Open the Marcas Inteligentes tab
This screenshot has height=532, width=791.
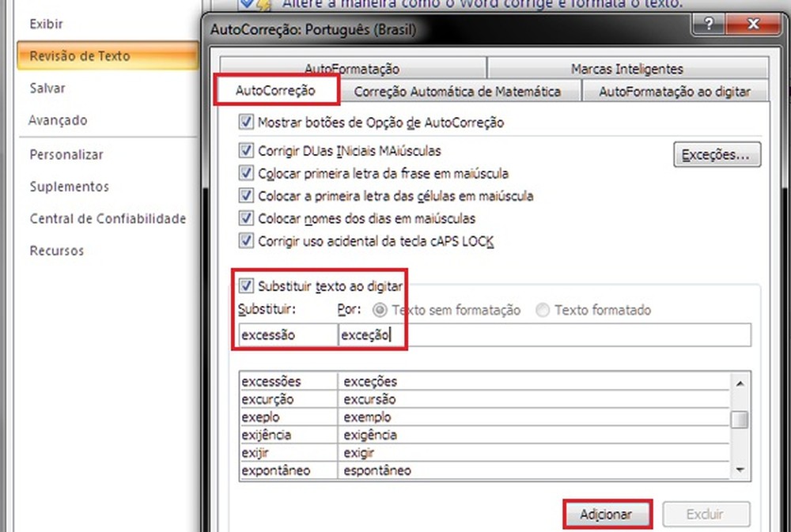point(629,69)
